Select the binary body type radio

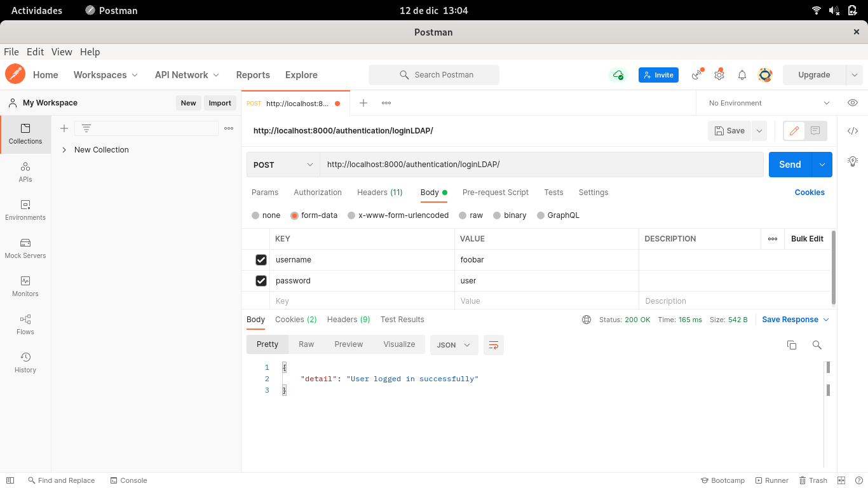tap(497, 215)
